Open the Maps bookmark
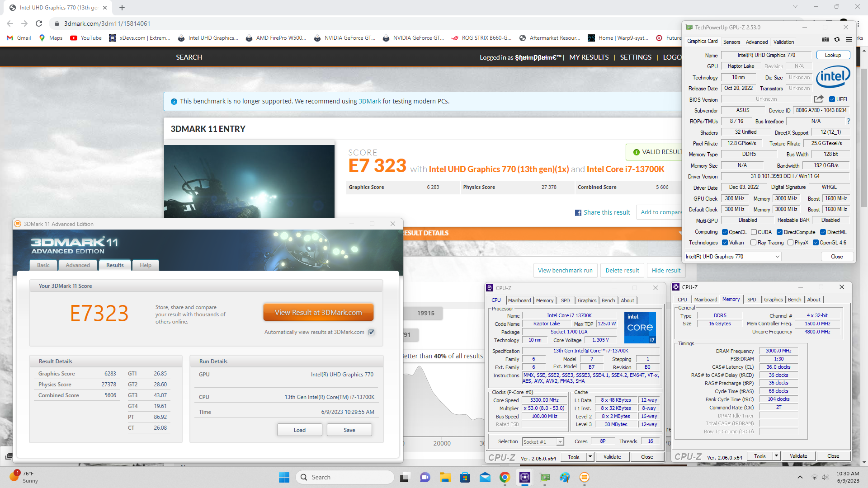Image resolution: width=868 pixels, height=488 pixels. (x=51, y=38)
